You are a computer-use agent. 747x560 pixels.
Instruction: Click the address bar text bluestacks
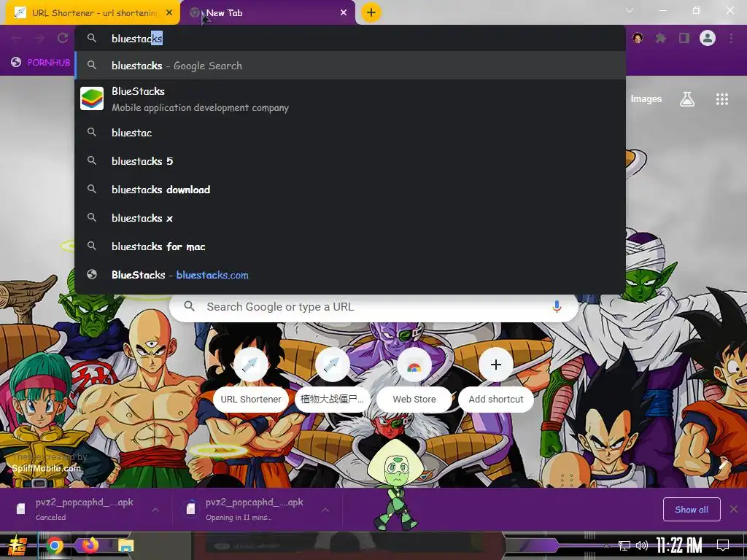136,39
